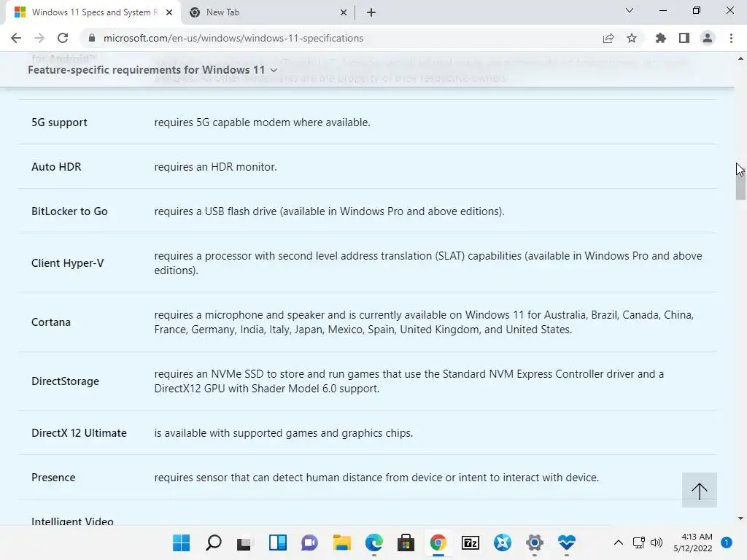Expand Feature-specific requirements for Windows 11 dropdown
This screenshot has height=560, width=747.
[x=152, y=70]
